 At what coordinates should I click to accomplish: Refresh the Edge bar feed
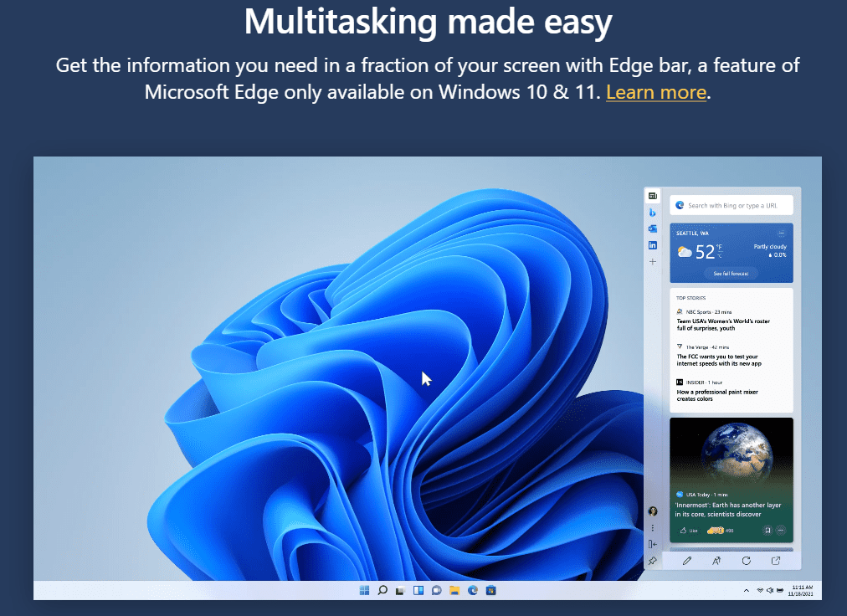(x=746, y=561)
